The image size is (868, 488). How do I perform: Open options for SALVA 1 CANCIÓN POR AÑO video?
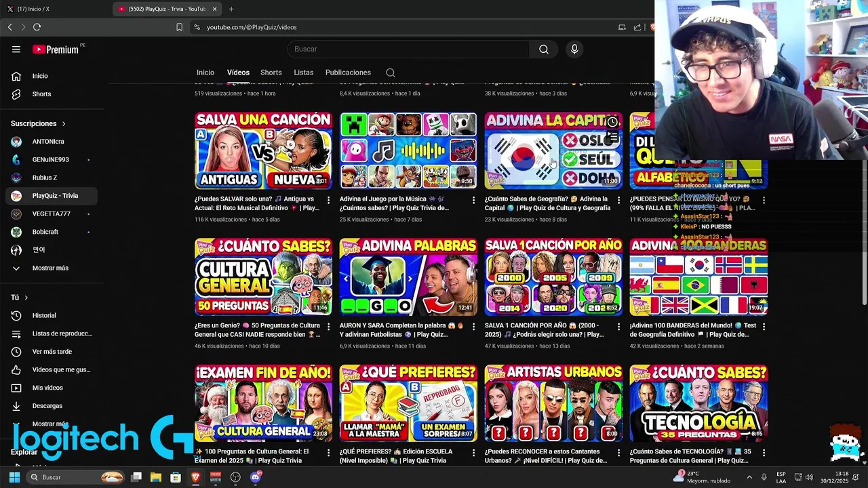618,326
